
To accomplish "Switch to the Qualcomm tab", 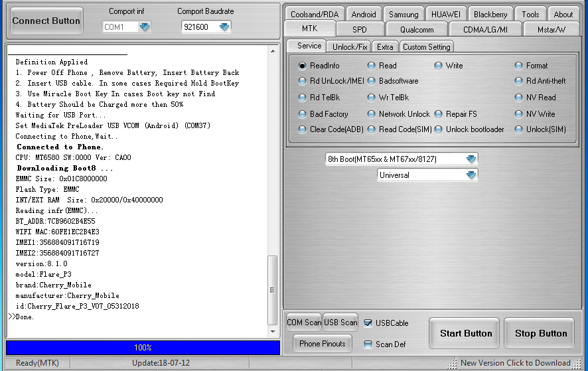I will click(417, 29).
